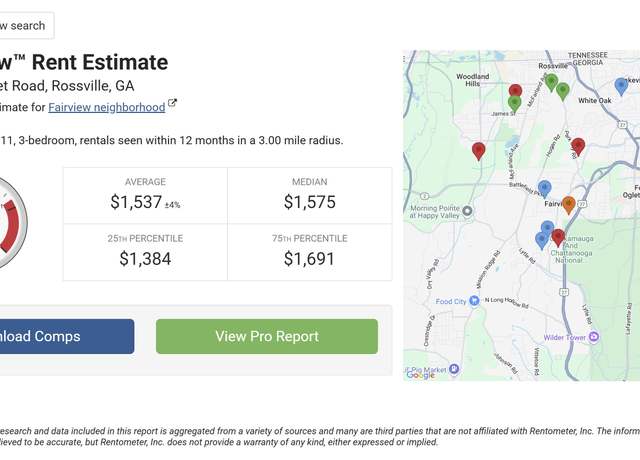
Task: Click the rent gauge dial
Action: (x=12, y=224)
